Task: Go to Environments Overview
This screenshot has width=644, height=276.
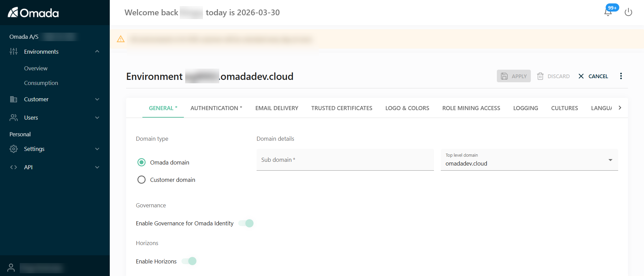Action: (36, 68)
